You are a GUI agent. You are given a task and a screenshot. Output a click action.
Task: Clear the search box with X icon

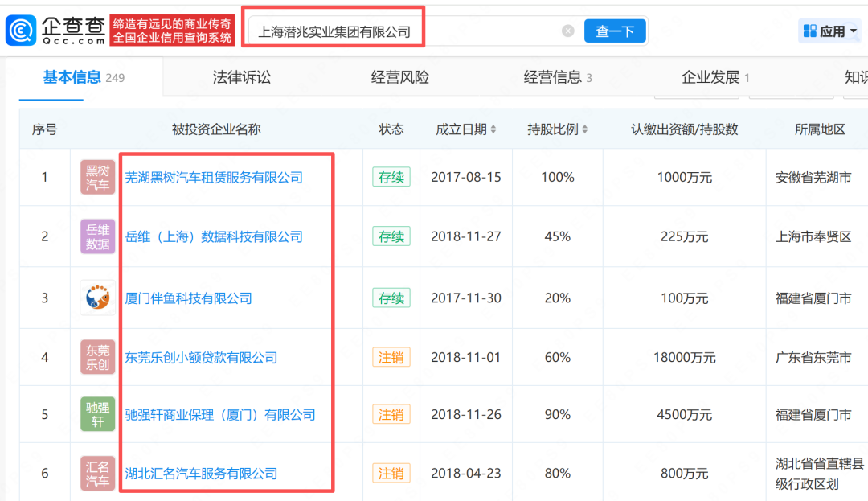[567, 31]
